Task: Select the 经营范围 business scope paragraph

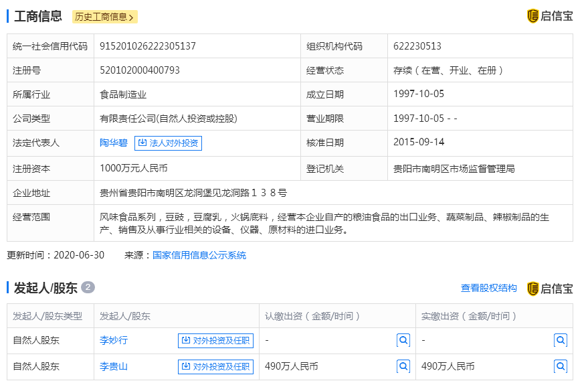Action: 324,223
